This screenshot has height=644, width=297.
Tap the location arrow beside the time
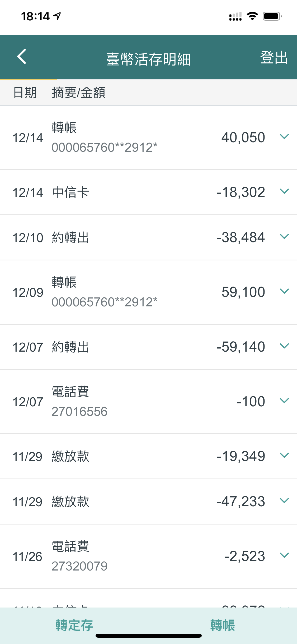(57, 16)
